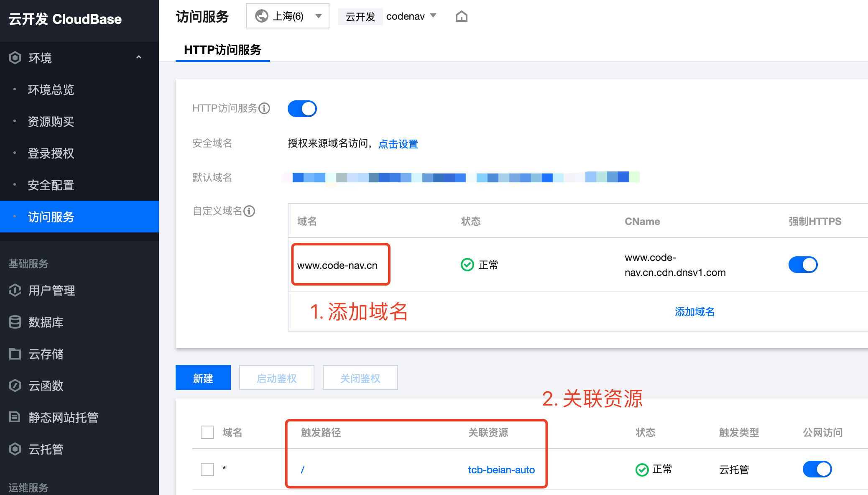Open the 上海(6) region dropdown
Image resolution: width=868 pixels, height=495 pixels.
[x=287, y=15]
